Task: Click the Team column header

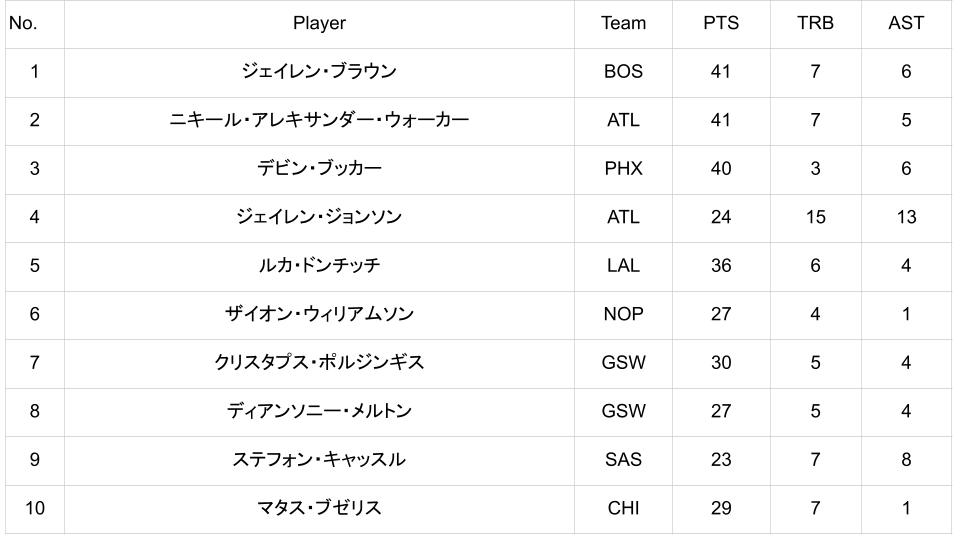Action: click(x=623, y=23)
